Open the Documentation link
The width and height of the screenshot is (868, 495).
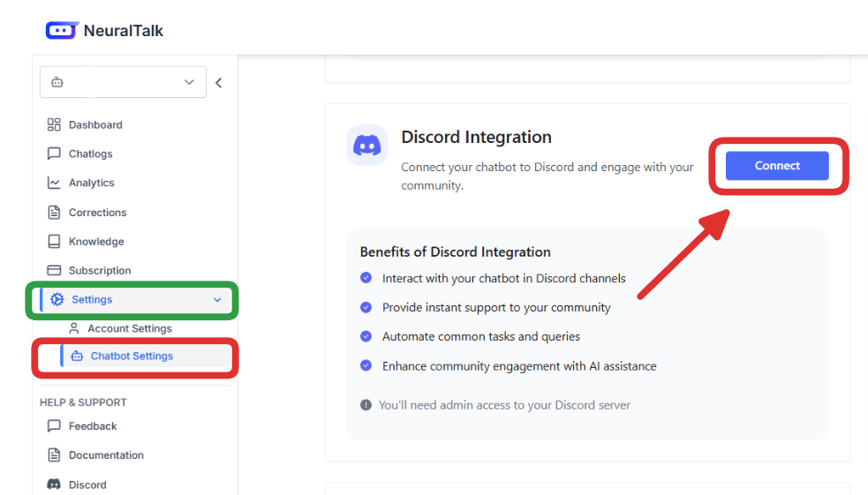coord(106,455)
